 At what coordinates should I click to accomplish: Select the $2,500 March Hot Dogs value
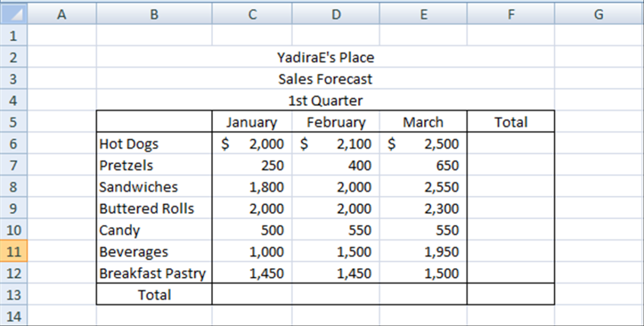click(423, 144)
